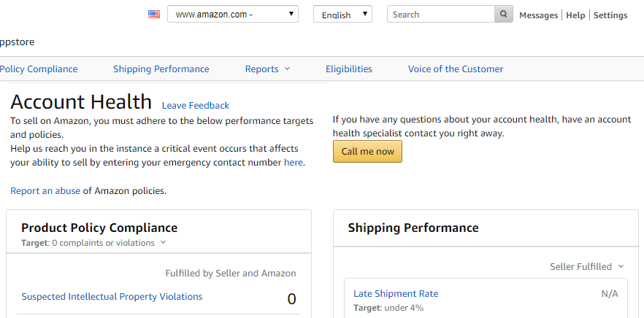Viewport: 644px width, 318px height.
Task: Expand the Seller Fulfilled dropdown
Action: [621, 267]
